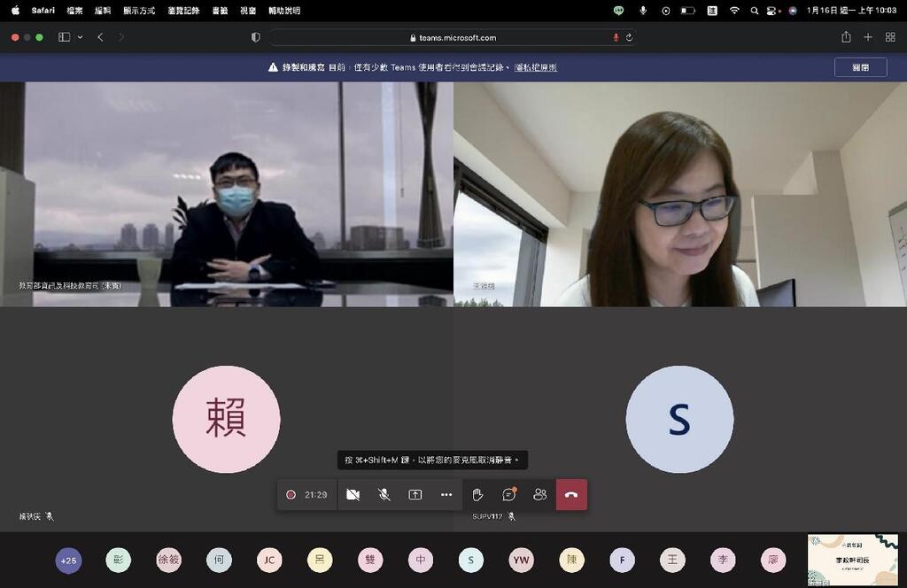Open more actions ellipsis menu
This screenshot has width=907, height=588.
coord(446,495)
